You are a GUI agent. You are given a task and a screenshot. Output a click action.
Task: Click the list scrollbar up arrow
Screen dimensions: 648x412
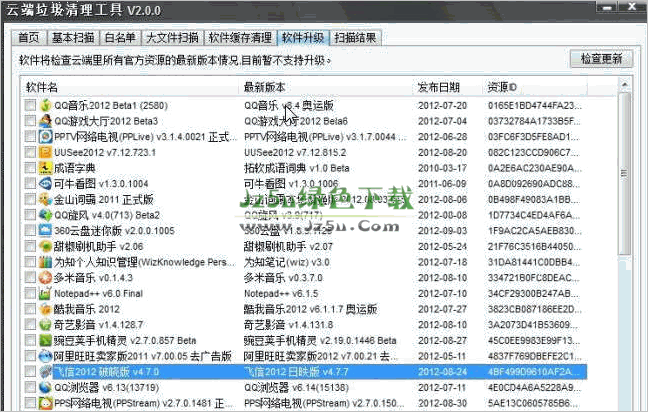624,85
